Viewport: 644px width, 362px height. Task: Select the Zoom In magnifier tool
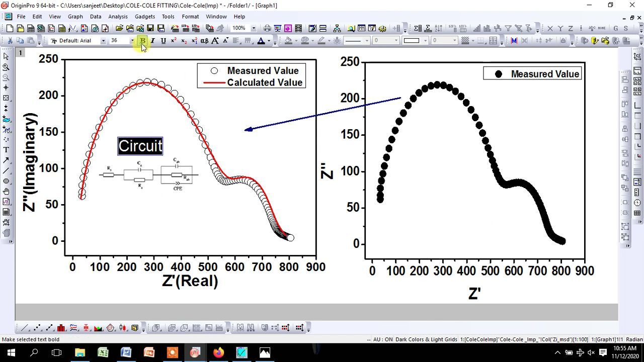pos(6,67)
